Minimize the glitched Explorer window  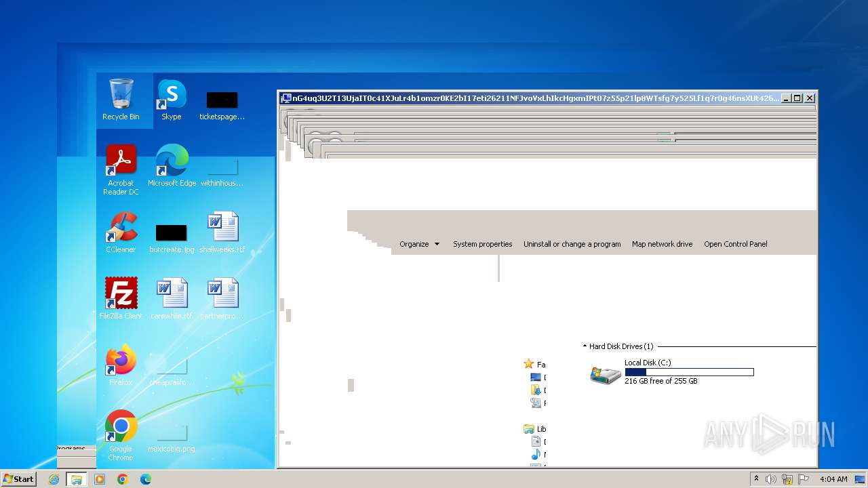(x=786, y=98)
